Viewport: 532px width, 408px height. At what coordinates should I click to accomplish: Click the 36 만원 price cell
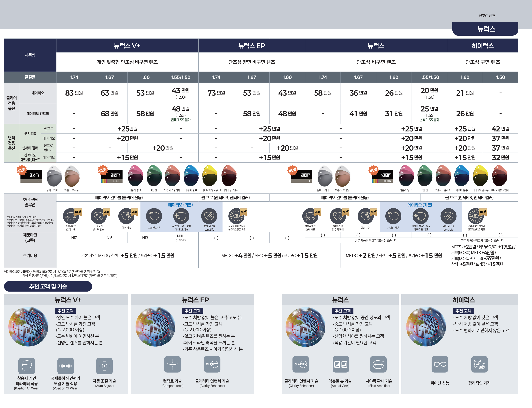(x=358, y=93)
